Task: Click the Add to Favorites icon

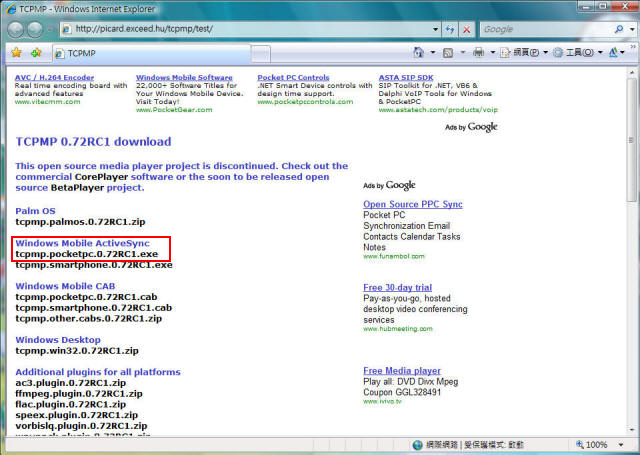Action: pos(36,53)
